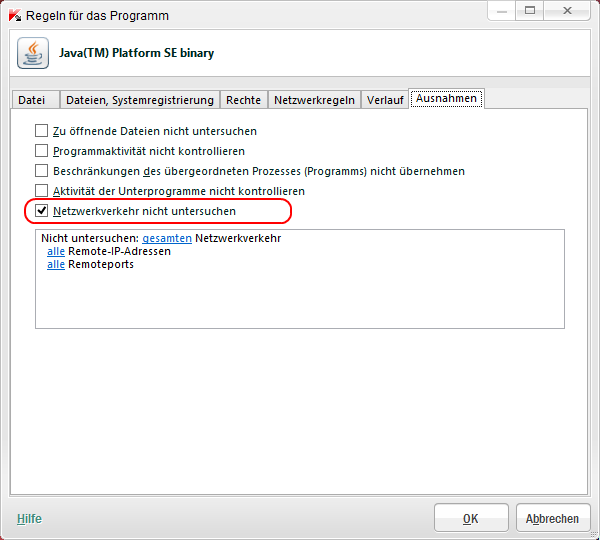Open the Hilfe link

pyautogui.click(x=29, y=519)
